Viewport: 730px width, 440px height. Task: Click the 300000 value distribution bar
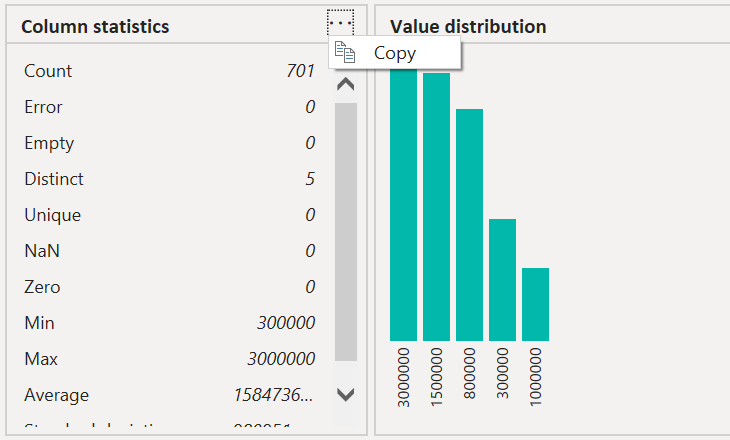click(502, 280)
